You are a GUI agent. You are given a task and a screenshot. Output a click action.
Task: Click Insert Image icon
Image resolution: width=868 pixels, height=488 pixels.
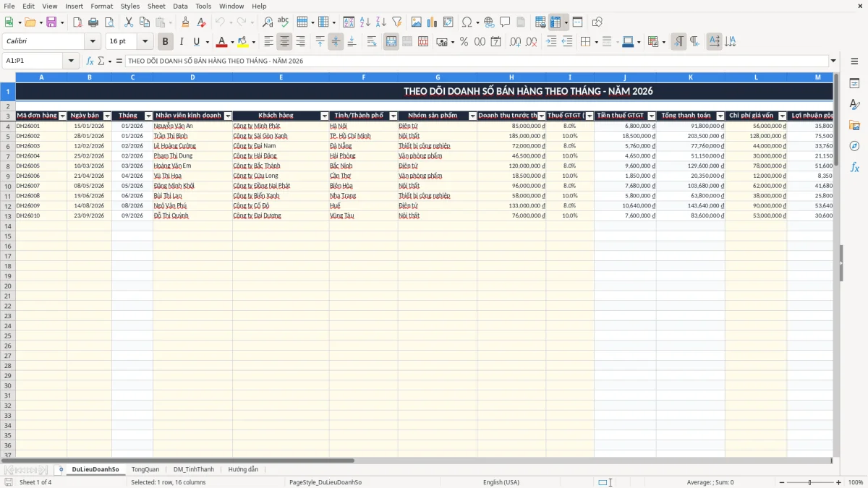pos(417,22)
